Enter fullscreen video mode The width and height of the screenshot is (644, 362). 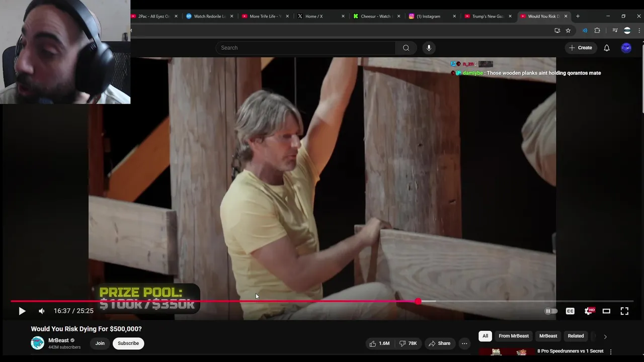click(624, 311)
